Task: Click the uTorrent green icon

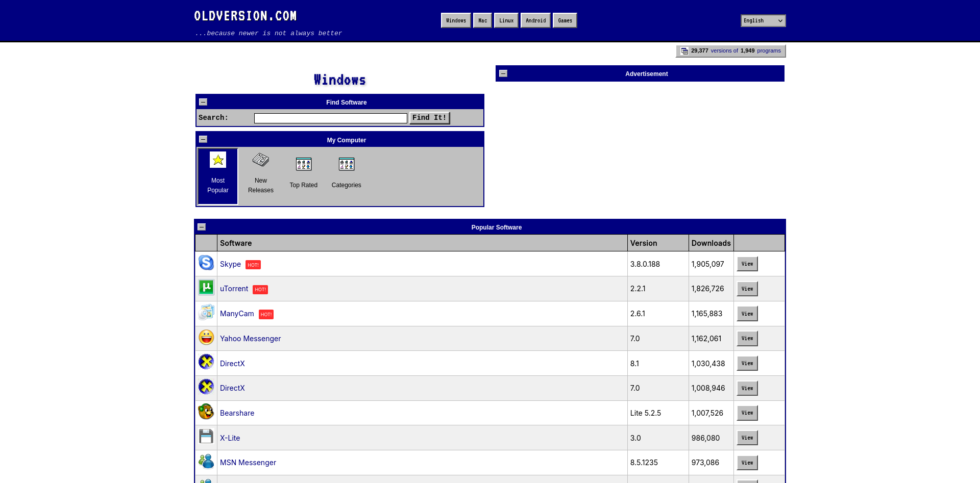Action: 206,288
